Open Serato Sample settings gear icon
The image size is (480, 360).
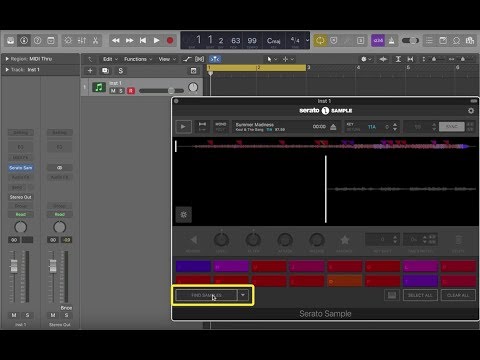(x=471, y=111)
